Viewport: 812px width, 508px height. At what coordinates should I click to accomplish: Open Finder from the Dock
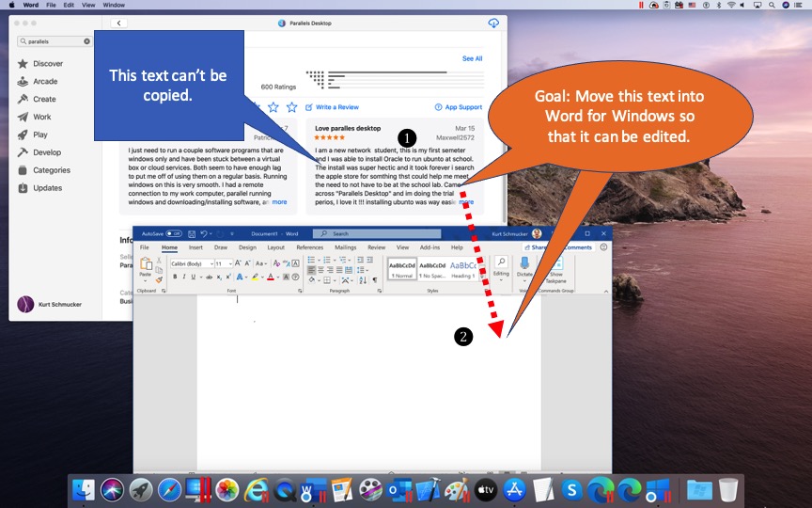[x=84, y=490]
